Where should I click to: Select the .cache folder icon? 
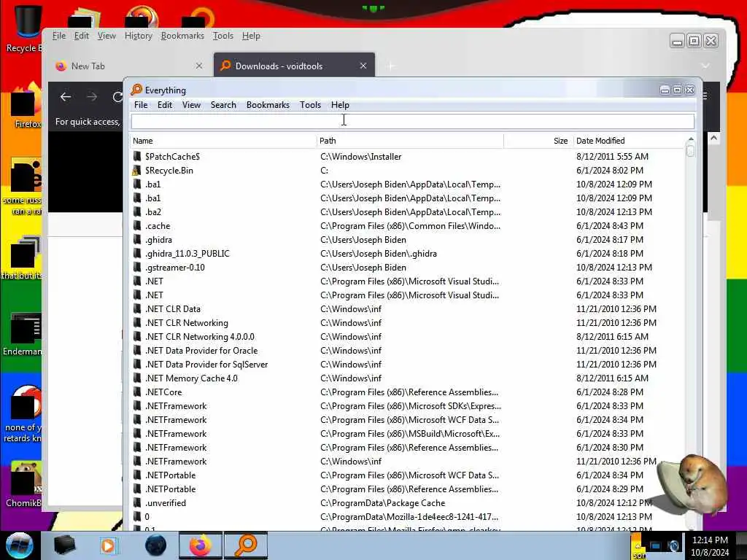(x=137, y=225)
